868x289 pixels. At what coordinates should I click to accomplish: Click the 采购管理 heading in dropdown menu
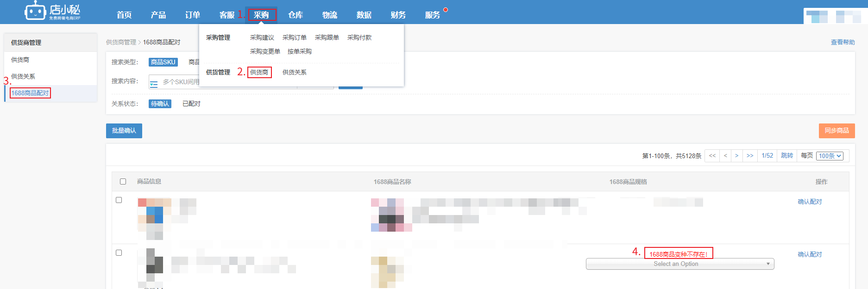[218, 37]
